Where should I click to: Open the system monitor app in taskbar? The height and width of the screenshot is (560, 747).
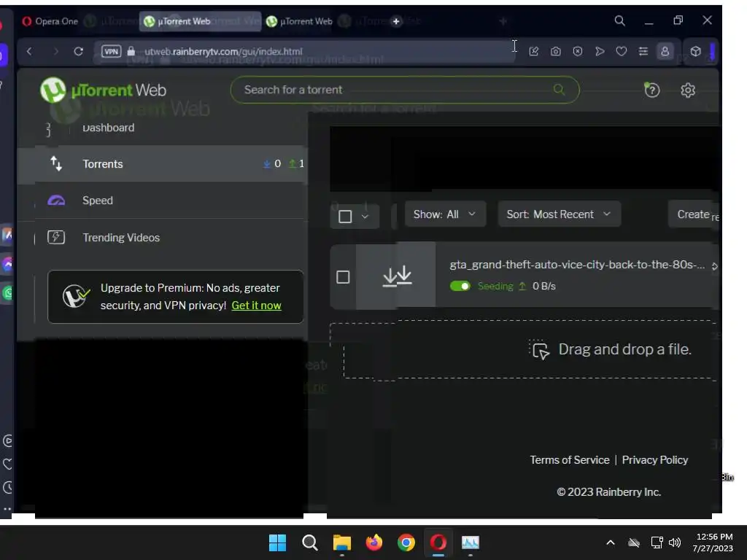(471, 542)
